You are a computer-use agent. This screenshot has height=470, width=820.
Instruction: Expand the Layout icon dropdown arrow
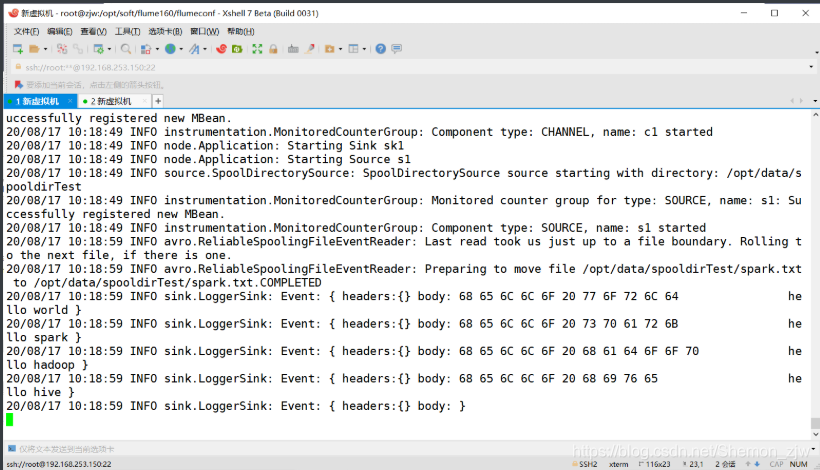coord(364,49)
